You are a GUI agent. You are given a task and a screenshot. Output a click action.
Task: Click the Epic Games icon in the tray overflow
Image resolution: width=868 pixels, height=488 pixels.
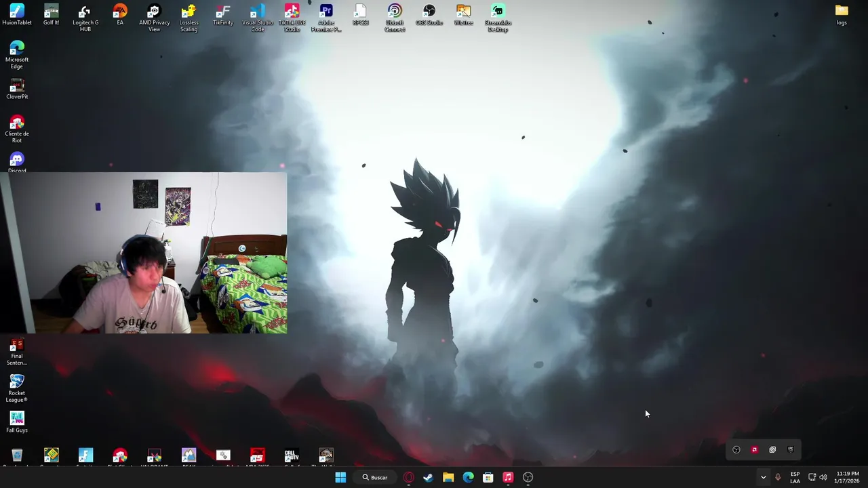click(790, 449)
